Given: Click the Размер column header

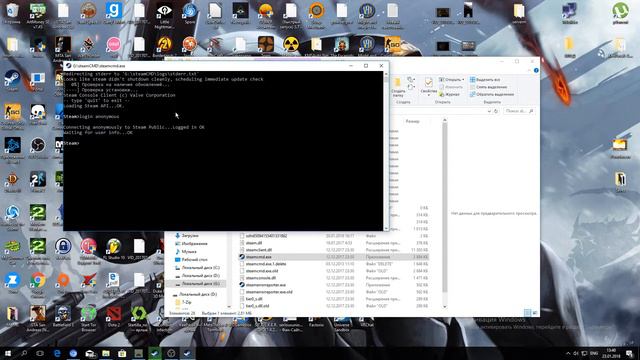Looking at the screenshot, I should tap(412, 121).
